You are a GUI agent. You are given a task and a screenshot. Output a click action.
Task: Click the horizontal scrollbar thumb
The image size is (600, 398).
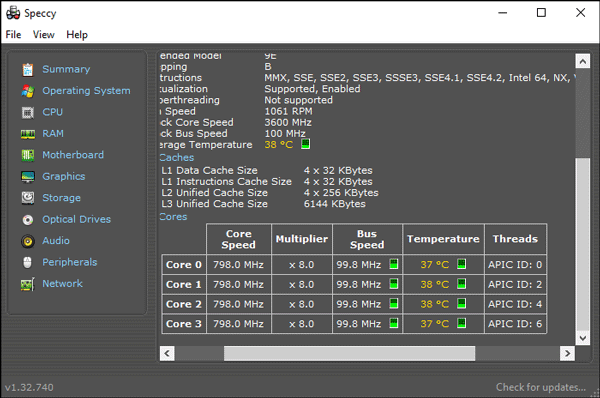(349, 353)
